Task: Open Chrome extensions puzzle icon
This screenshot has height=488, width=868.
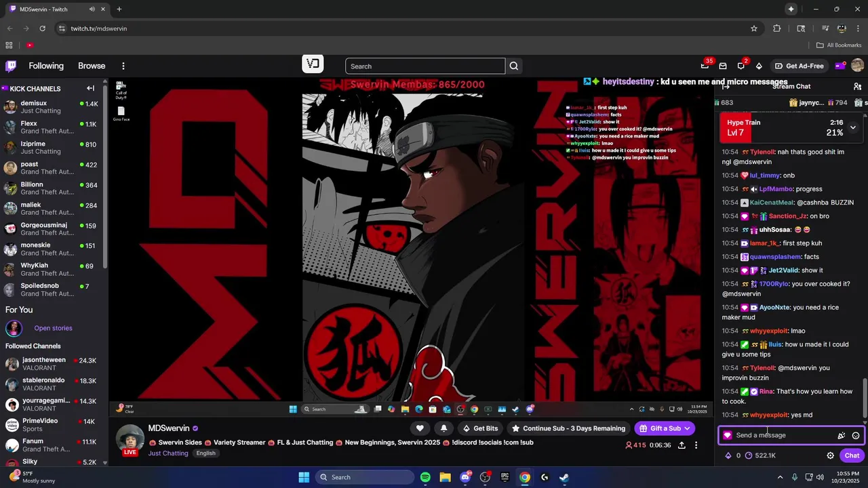Action: pyautogui.click(x=777, y=28)
